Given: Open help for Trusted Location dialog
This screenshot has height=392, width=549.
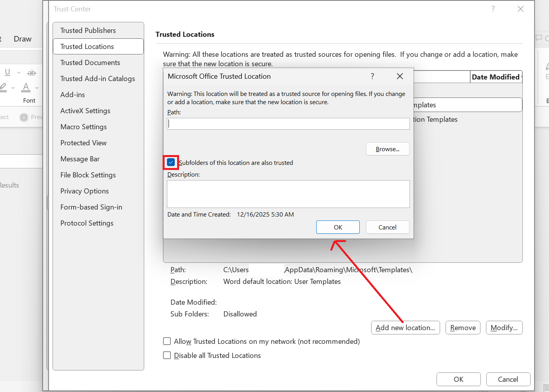Looking at the screenshot, I should tap(372, 76).
